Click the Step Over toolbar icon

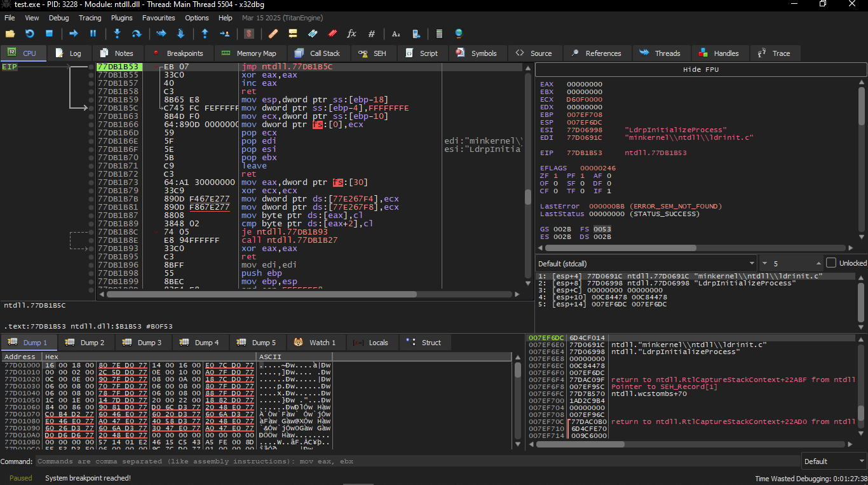[x=137, y=34]
